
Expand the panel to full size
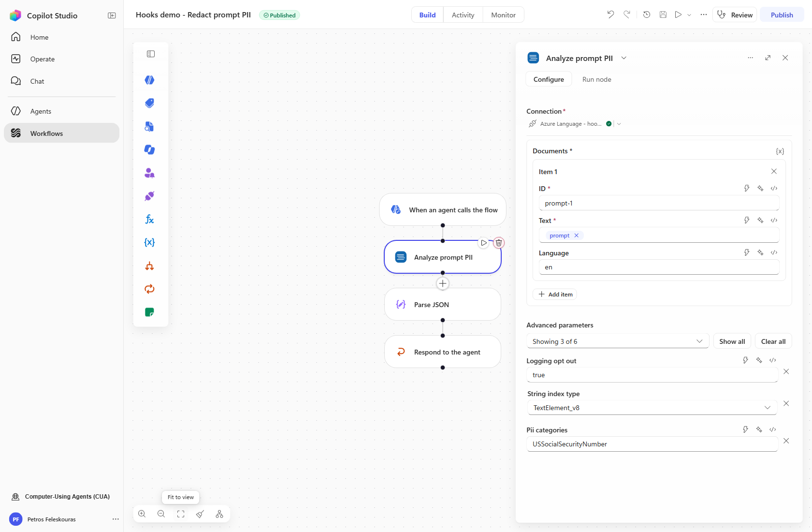(x=768, y=58)
